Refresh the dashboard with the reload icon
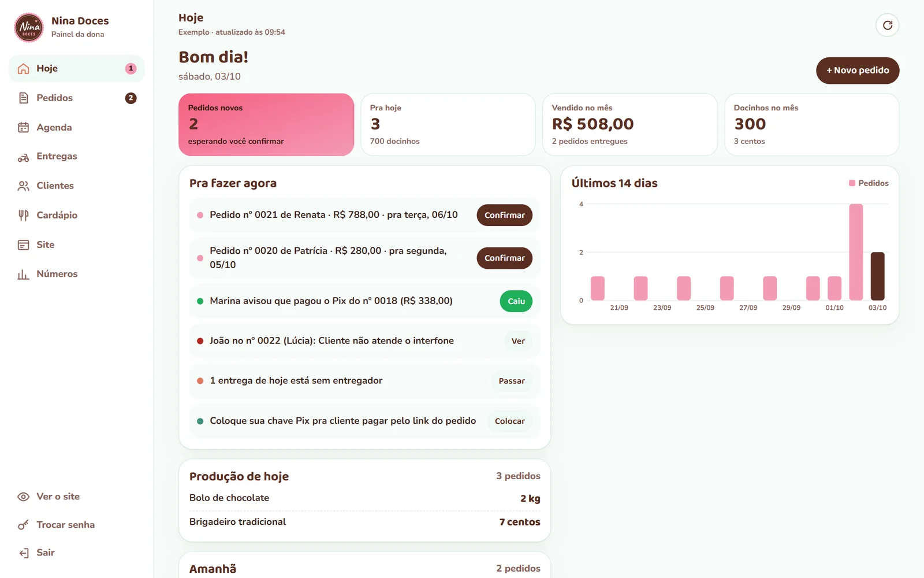924x578 pixels. pyautogui.click(x=888, y=25)
